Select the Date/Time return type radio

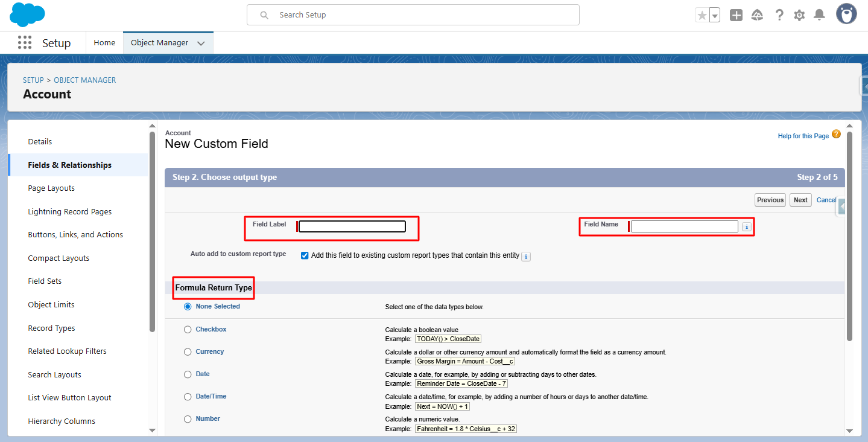(x=188, y=397)
